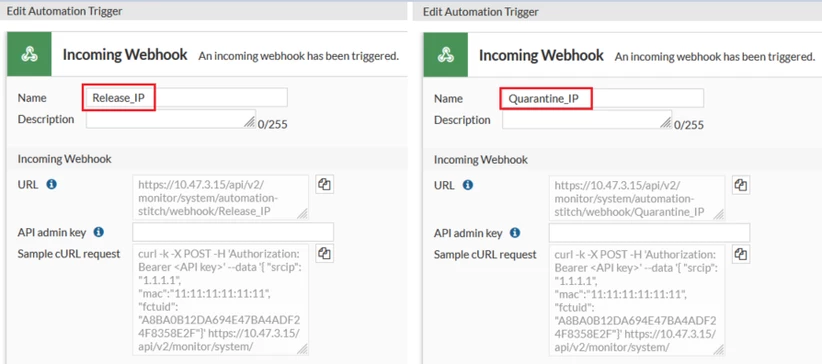The width and height of the screenshot is (822, 364).
Task: Click the Sample cURL request label in right panel
Action: tap(485, 254)
